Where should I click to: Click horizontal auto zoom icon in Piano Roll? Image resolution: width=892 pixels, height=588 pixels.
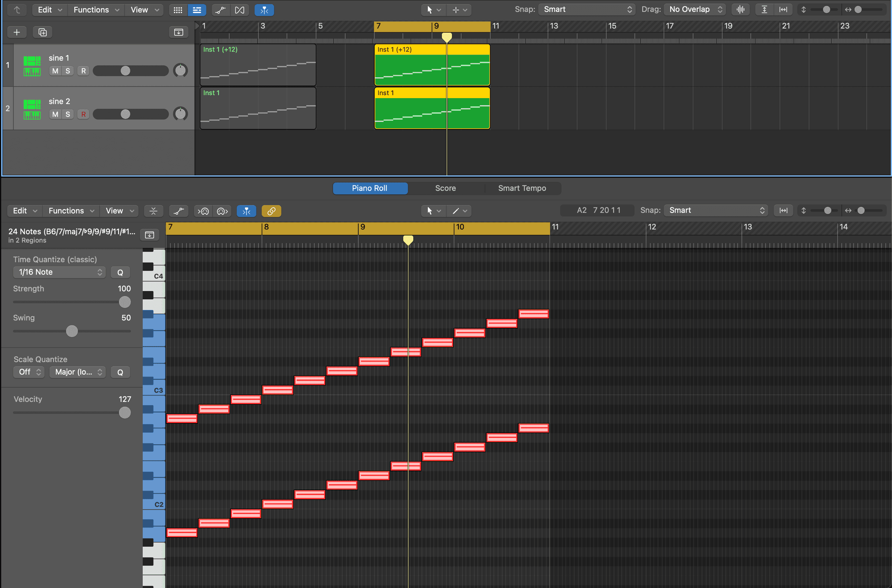783,210
